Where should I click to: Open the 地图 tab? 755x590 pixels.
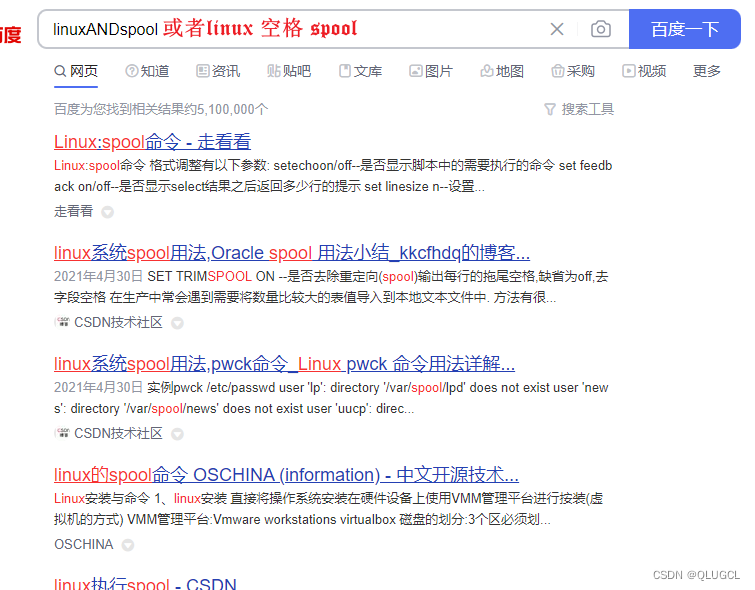[502, 71]
